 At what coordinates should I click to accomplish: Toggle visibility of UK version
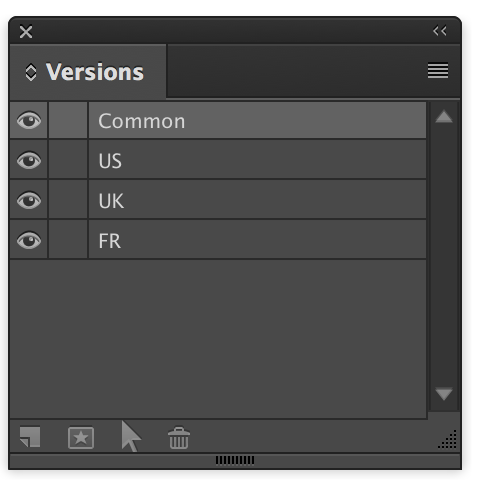[29, 200]
